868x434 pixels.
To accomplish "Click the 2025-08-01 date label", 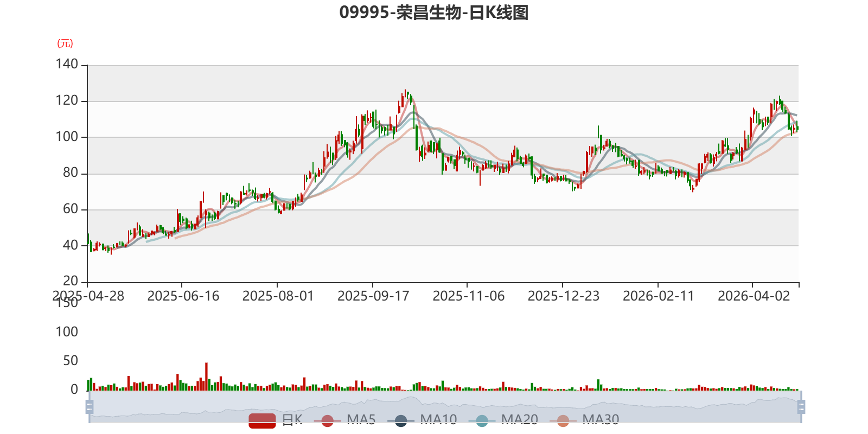I will click(278, 296).
